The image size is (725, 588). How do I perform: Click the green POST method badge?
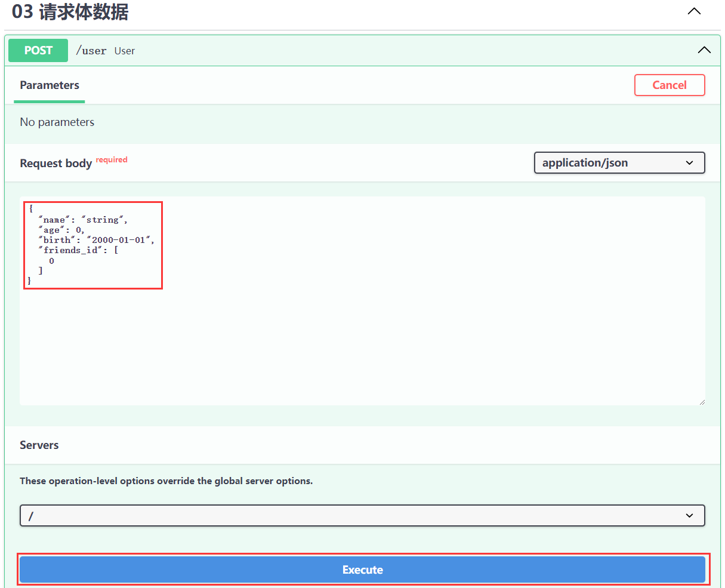[x=38, y=51]
